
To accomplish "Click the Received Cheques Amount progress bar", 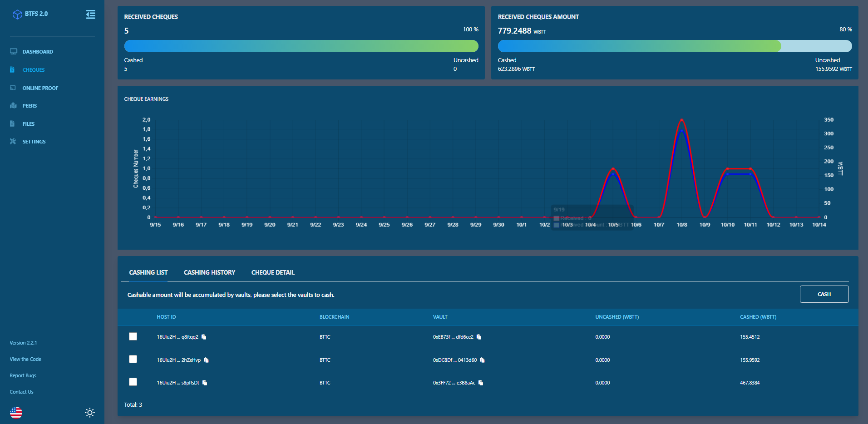I will point(675,46).
